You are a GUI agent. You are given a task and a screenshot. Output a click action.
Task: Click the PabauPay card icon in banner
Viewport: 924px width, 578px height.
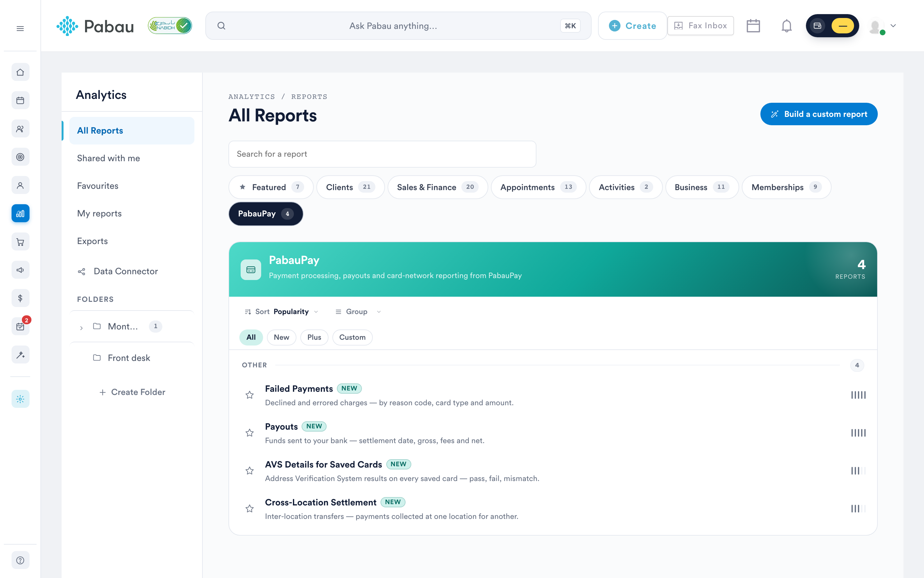[x=251, y=270]
